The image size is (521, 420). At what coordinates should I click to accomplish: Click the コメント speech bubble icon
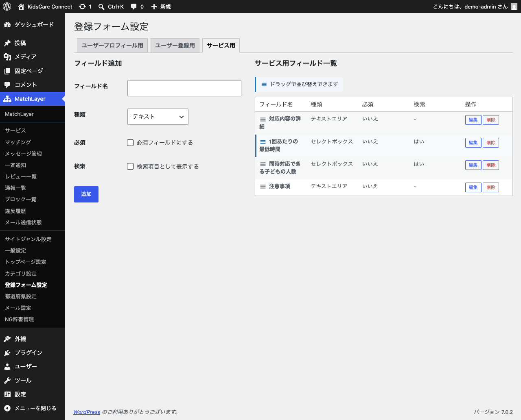tap(7, 85)
